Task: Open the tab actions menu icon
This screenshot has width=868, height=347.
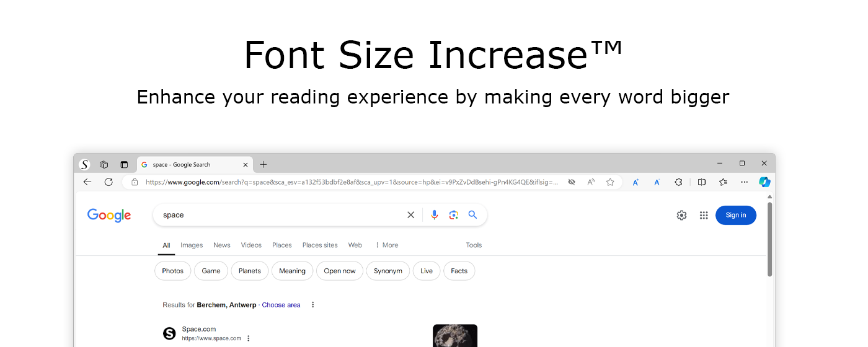Action: click(124, 164)
